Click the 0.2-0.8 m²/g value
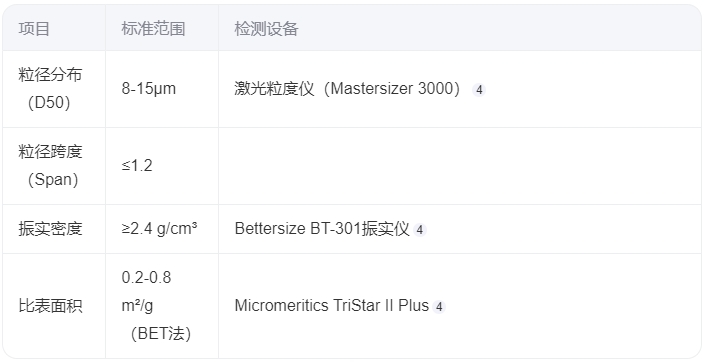Screen dimensions: 706x362 (x=146, y=292)
